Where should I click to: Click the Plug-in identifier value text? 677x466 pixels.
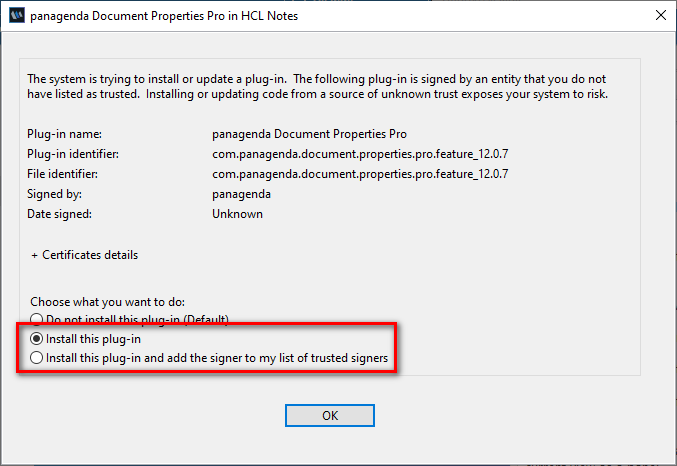coord(360,154)
